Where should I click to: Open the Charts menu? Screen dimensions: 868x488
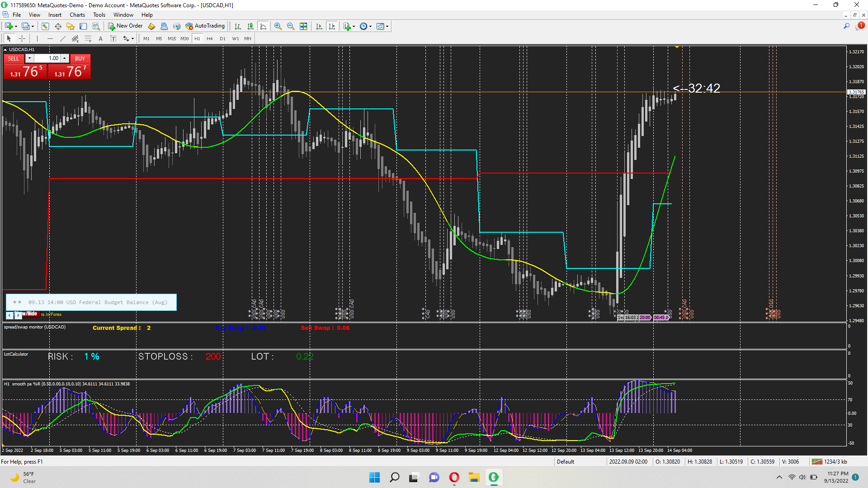pyautogui.click(x=77, y=15)
